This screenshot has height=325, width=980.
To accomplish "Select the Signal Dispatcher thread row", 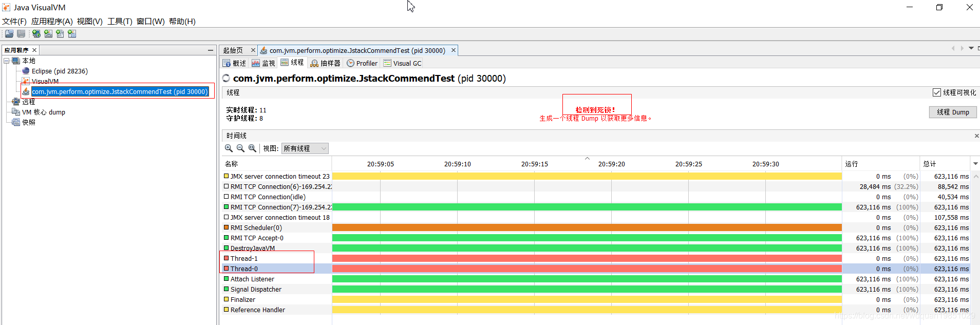I will click(596, 289).
